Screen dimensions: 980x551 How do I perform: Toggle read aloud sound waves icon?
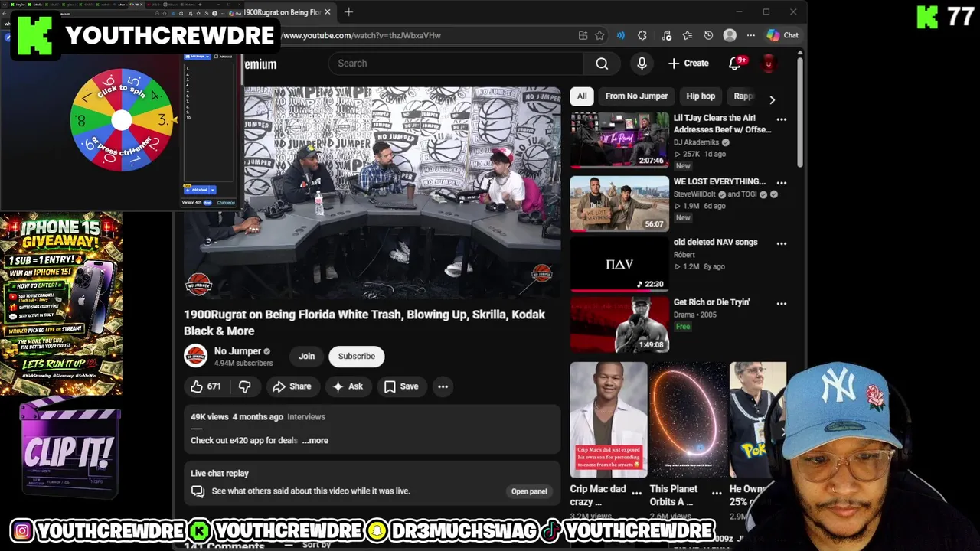click(621, 35)
